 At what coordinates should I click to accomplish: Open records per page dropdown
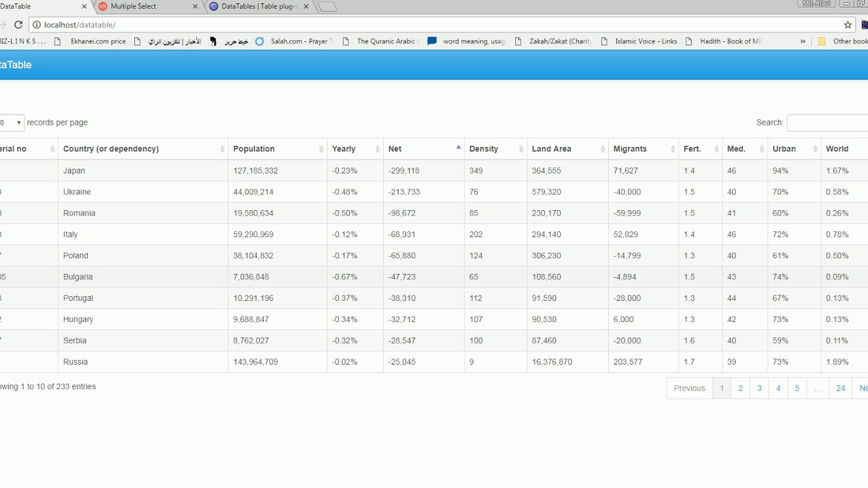pyautogui.click(x=12, y=123)
